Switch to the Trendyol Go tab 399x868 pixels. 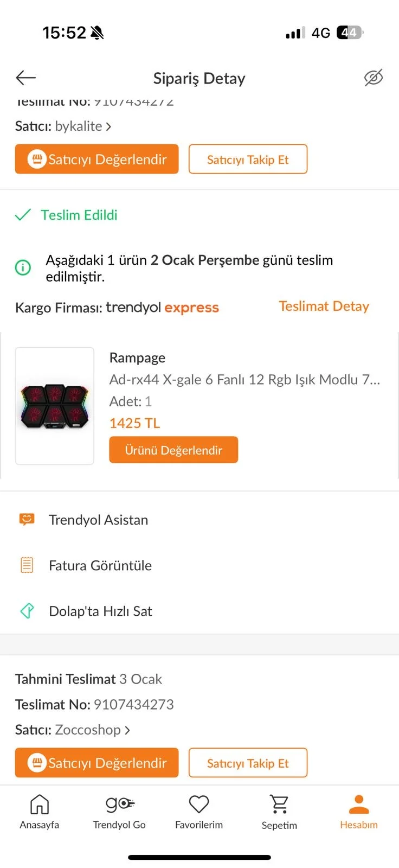[119, 812]
